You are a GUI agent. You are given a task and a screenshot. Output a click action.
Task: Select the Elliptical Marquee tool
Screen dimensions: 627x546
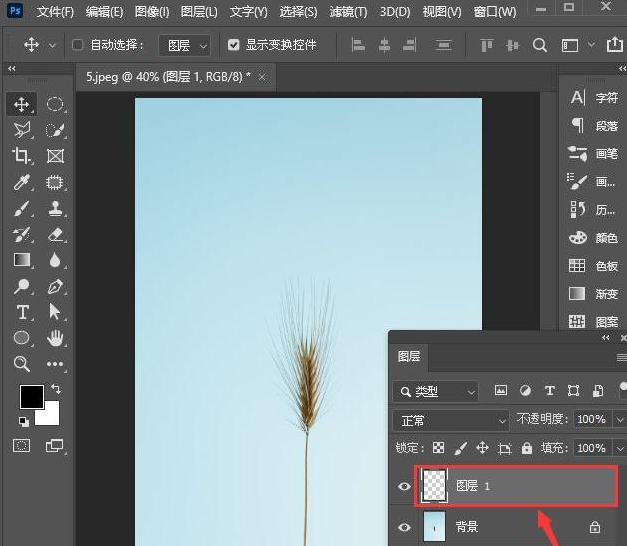coord(56,104)
